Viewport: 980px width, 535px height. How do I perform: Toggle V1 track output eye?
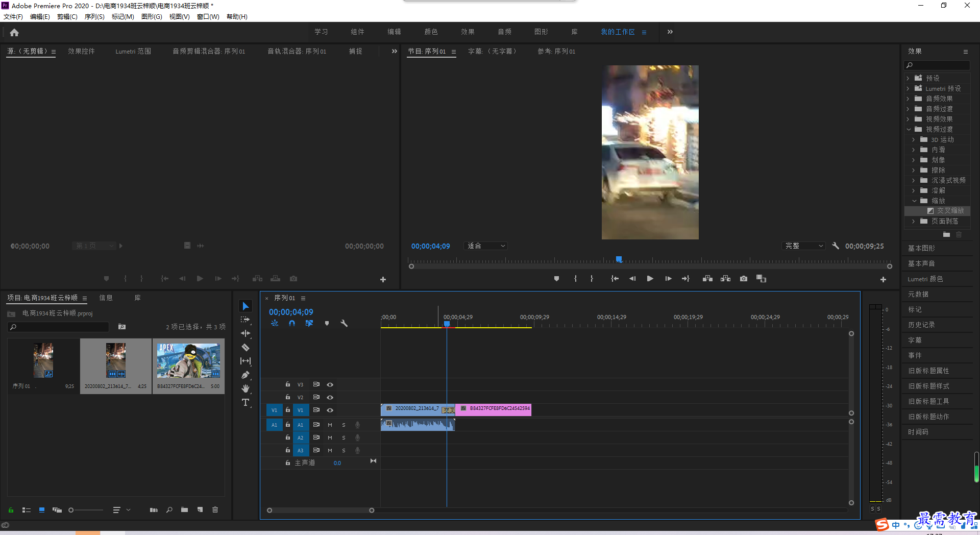click(330, 410)
